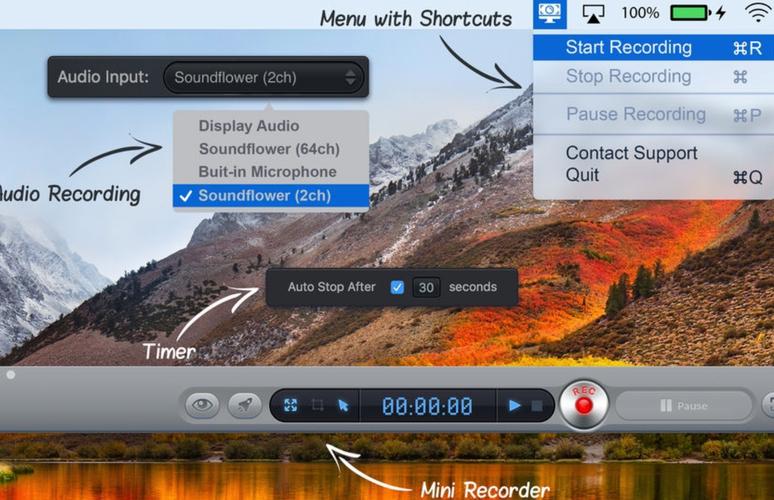Click the Pause button in mini recorder
Viewport: 774px width, 500px height.
[x=684, y=406]
